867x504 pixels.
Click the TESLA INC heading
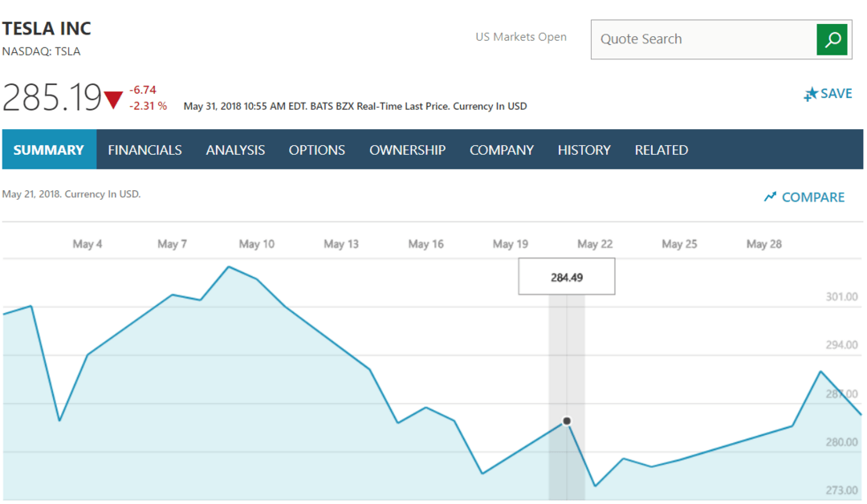pos(47,28)
